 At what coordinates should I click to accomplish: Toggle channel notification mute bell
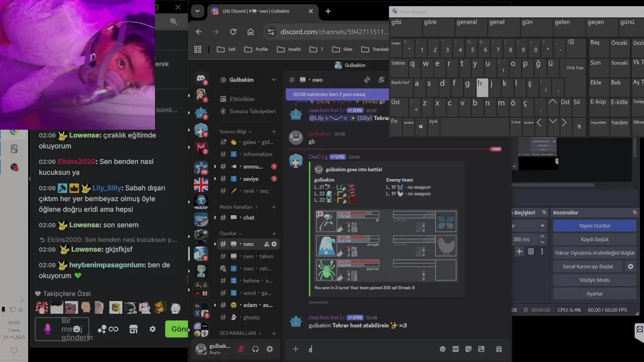click(x=381, y=79)
